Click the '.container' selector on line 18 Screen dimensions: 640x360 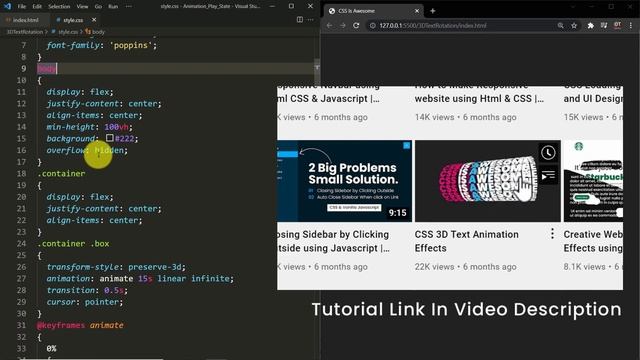tap(61, 173)
